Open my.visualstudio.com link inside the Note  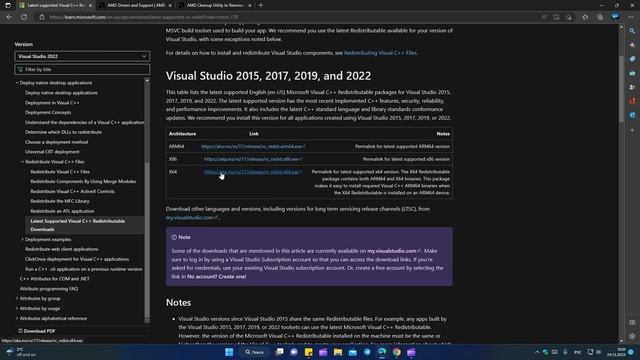(394, 251)
